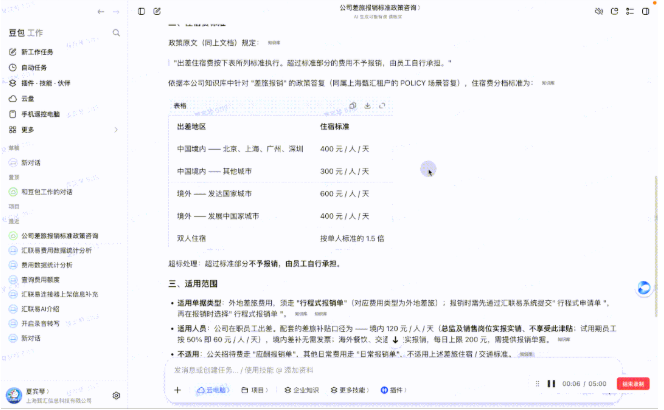Viewport: 664px width, 410px height.
Task: Open 夏宾琴 user profile menu
Action: pos(37,391)
